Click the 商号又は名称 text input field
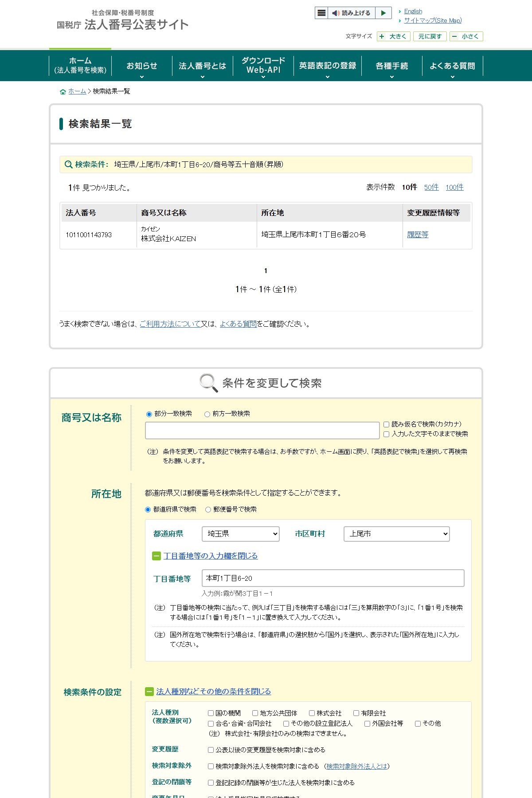This screenshot has height=798, width=532. (262, 430)
